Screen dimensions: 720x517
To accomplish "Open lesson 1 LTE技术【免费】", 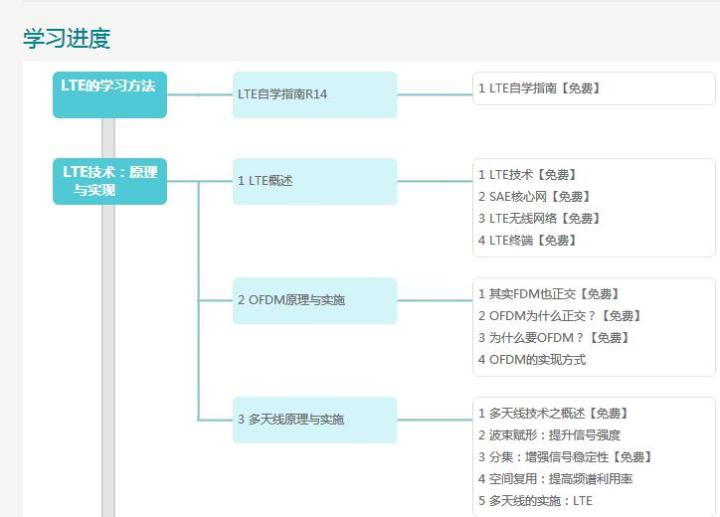I will [527, 175].
